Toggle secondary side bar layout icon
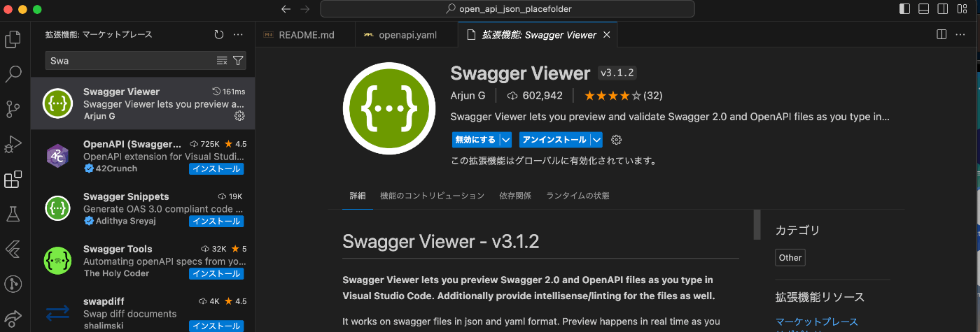Image resolution: width=980 pixels, height=332 pixels. point(942,9)
